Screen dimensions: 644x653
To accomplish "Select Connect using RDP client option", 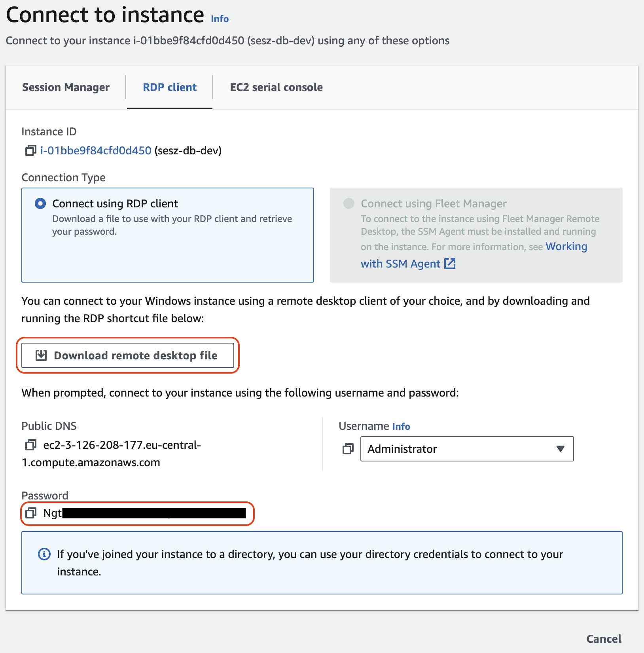I will tap(40, 203).
